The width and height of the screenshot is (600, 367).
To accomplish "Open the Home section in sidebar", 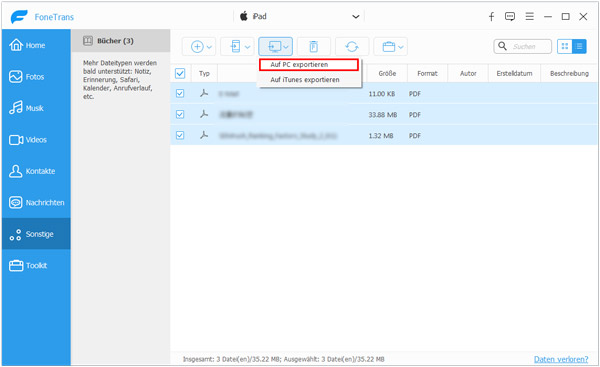I will 36,45.
